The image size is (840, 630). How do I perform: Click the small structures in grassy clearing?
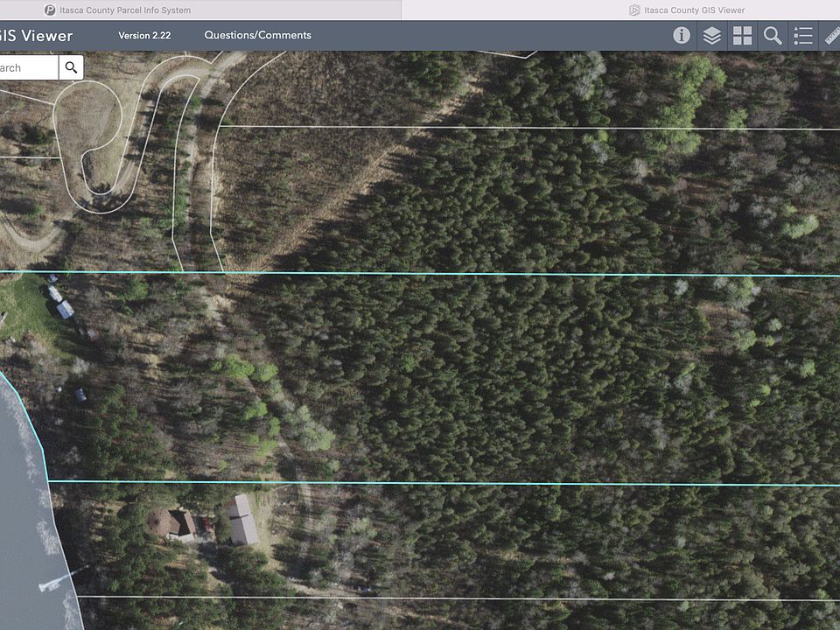point(59,302)
